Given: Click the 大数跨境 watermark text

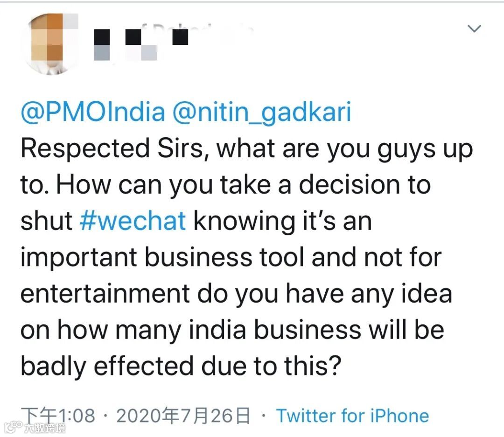Looking at the screenshot, I should 45,428.
